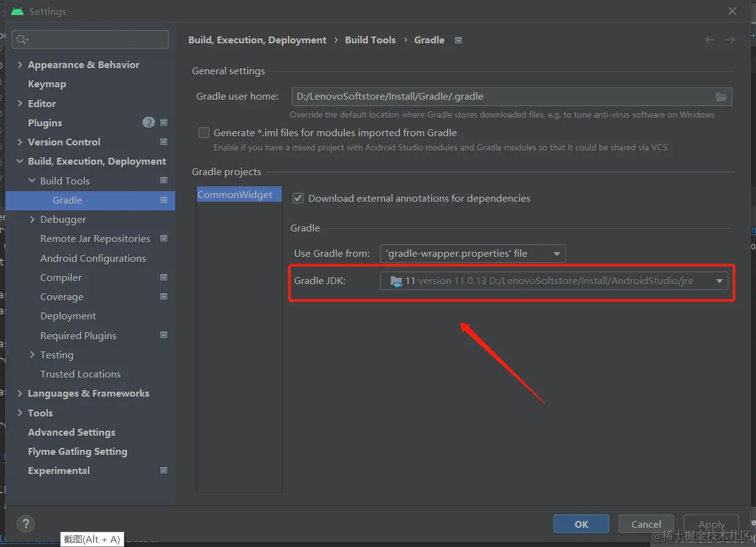The height and width of the screenshot is (547, 756).
Task: Click the project-level icon beside Gradle breadcrumb
Action: (x=459, y=40)
